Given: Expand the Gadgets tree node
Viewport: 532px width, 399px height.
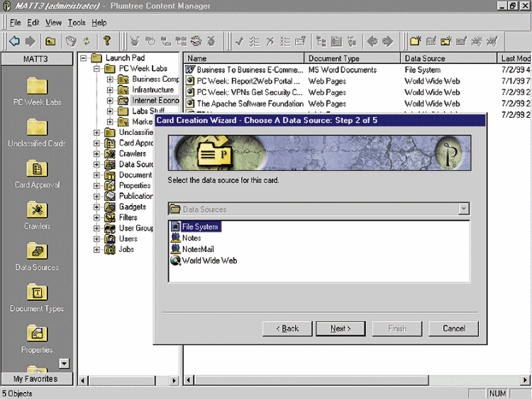Looking at the screenshot, I should (96, 207).
